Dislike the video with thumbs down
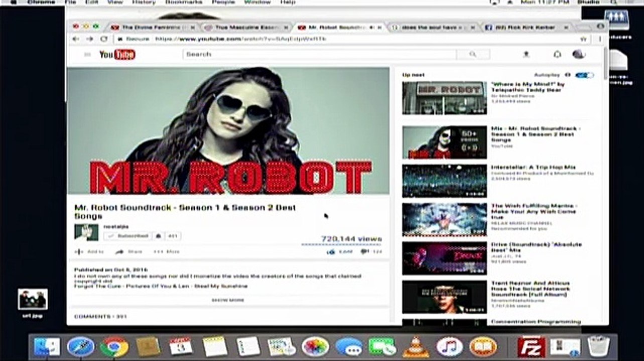 (x=364, y=252)
